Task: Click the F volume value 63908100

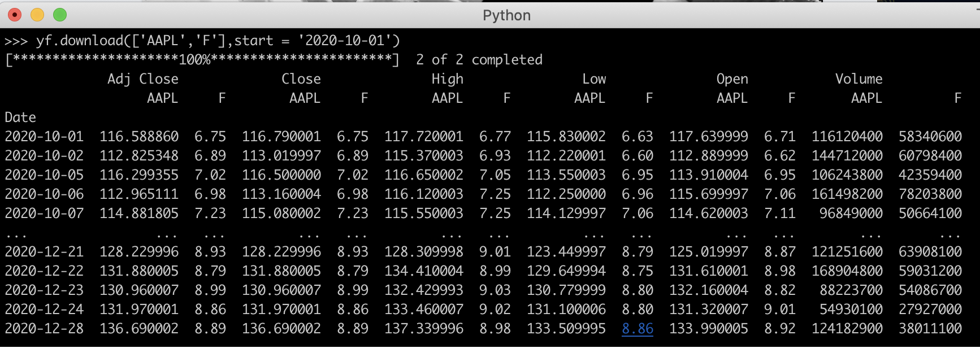Action: tap(930, 252)
